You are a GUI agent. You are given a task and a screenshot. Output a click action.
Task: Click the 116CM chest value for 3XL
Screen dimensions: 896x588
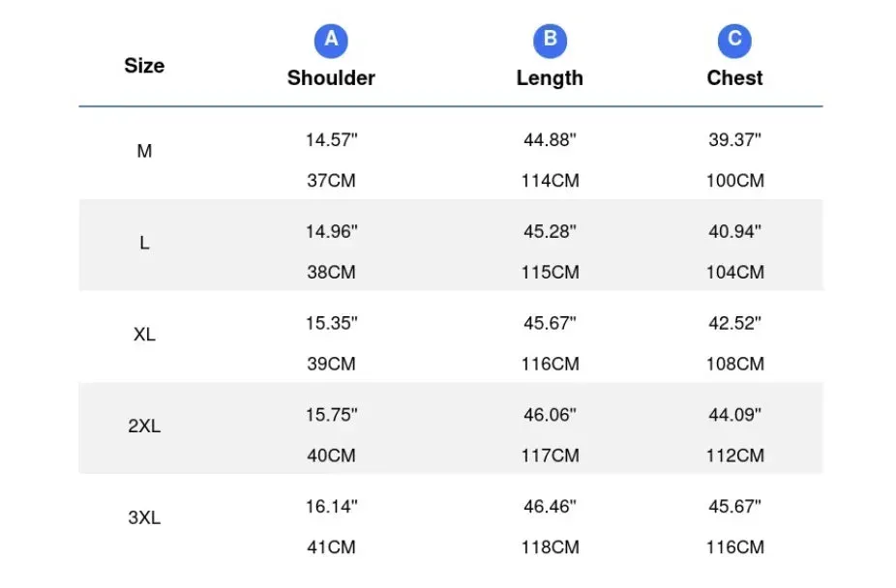tap(734, 547)
